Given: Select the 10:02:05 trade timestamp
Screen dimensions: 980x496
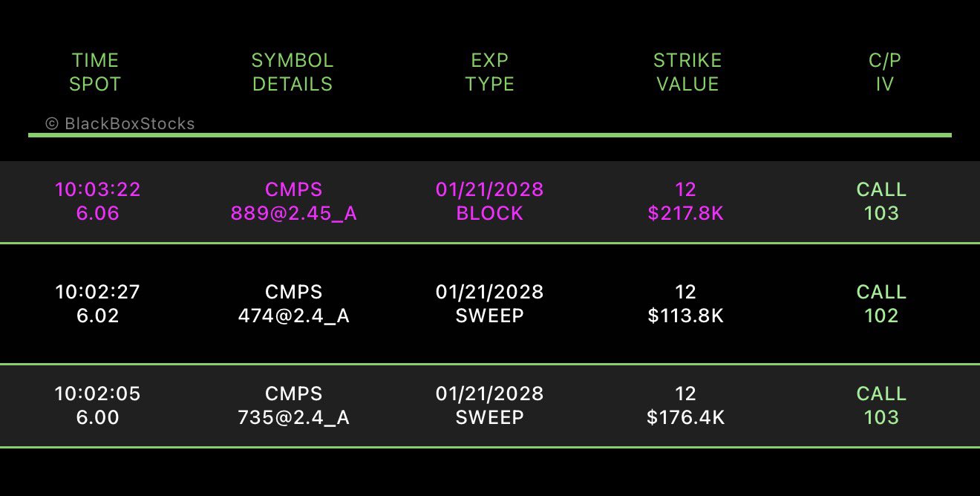Looking at the screenshot, I should (x=97, y=394).
